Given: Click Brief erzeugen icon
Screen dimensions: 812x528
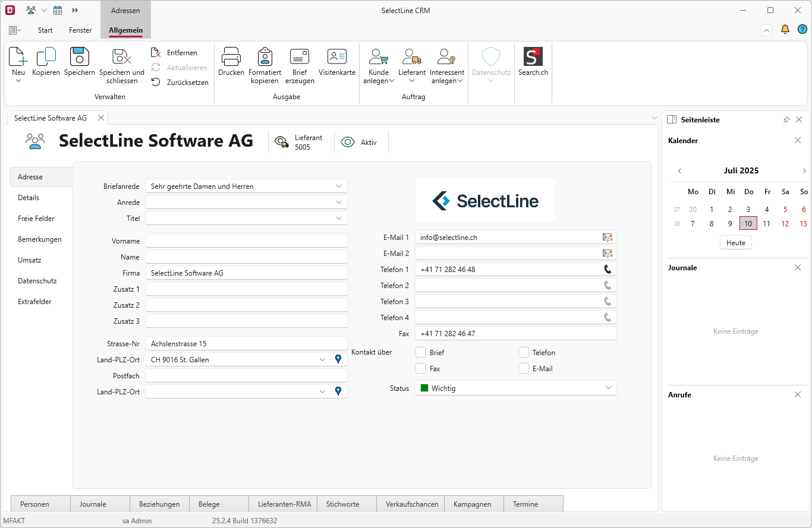Looking at the screenshot, I should 300,56.
